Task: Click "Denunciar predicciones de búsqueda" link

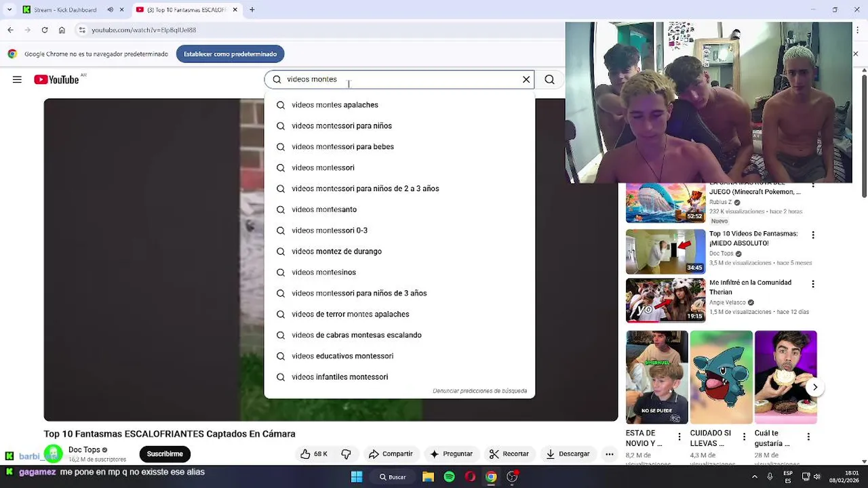Action: coord(479,391)
